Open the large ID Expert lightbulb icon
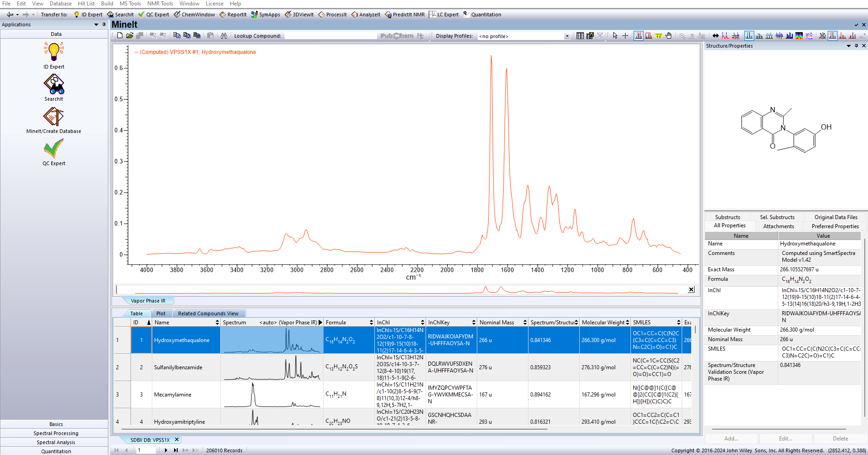 click(x=53, y=52)
